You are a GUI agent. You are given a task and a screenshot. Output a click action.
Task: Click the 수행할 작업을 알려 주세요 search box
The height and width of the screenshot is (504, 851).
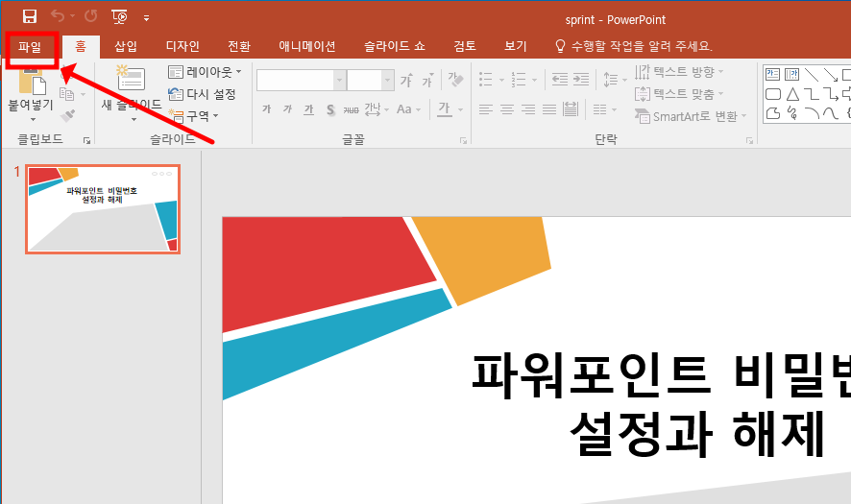633,47
